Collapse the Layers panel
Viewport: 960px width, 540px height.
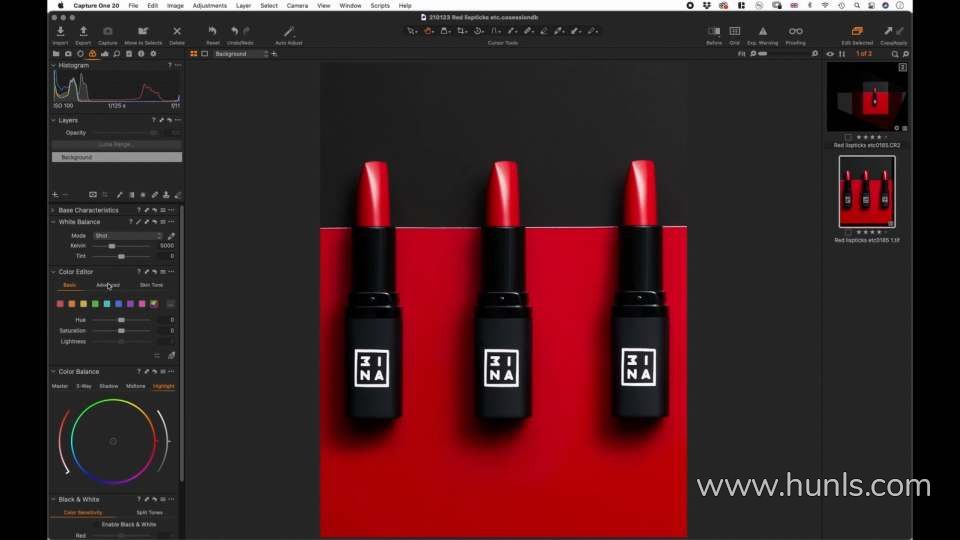53,121
